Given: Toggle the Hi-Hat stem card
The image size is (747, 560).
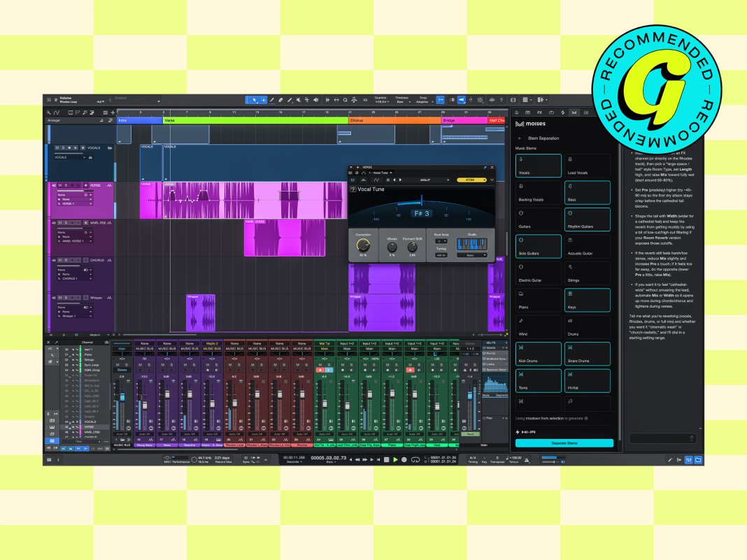Looking at the screenshot, I should [588, 380].
